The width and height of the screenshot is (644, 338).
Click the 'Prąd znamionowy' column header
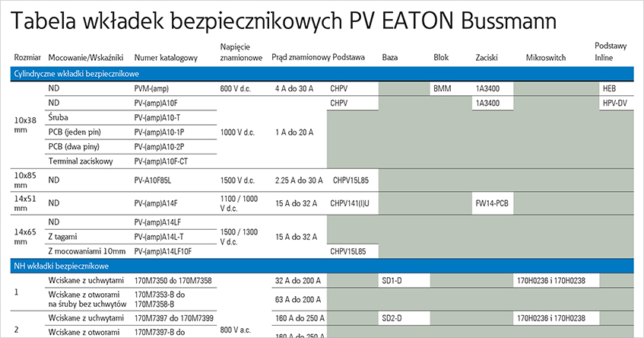pos(301,58)
